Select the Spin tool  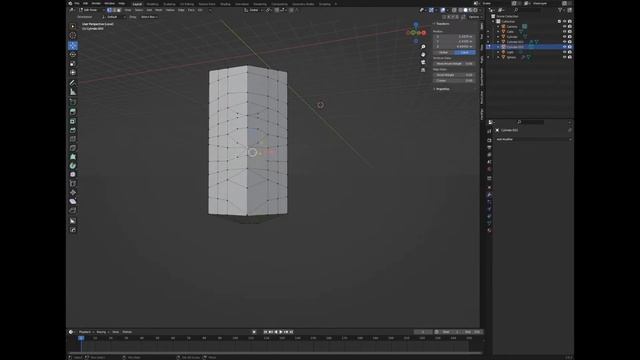coord(73,166)
